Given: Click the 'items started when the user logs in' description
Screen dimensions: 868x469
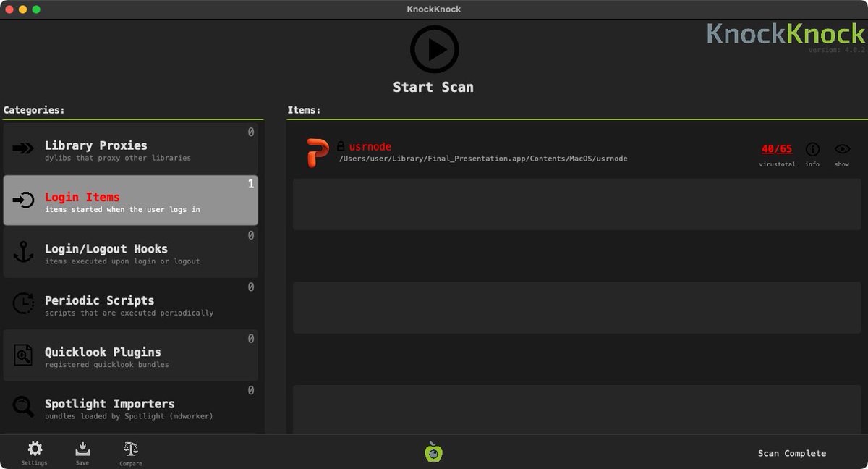Looking at the screenshot, I should [x=122, y=210].
